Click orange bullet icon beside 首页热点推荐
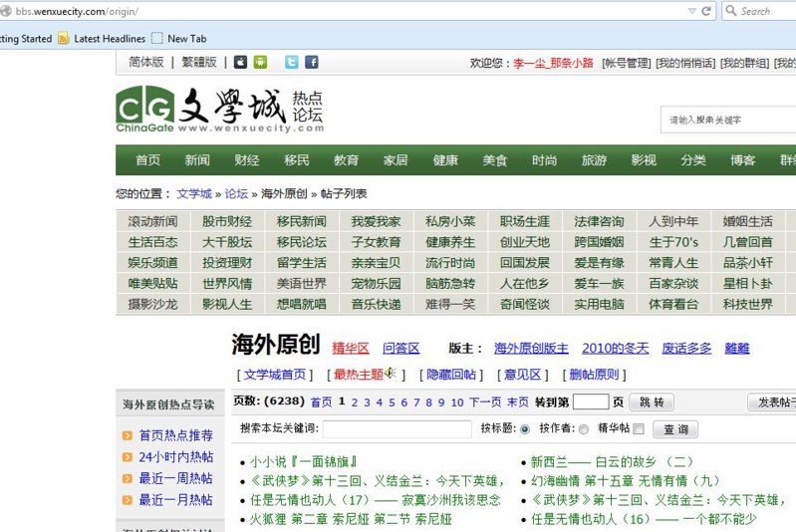The width and height of the screenshot is (796, 532). point(127,435)
